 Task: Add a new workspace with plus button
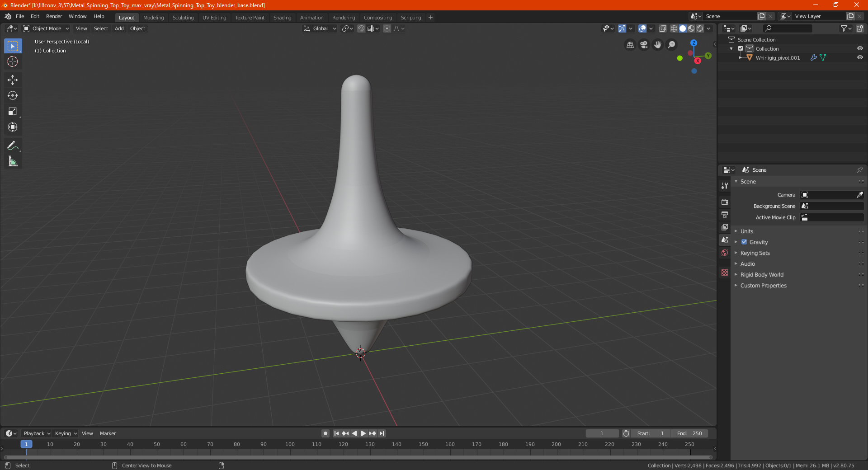430,18
